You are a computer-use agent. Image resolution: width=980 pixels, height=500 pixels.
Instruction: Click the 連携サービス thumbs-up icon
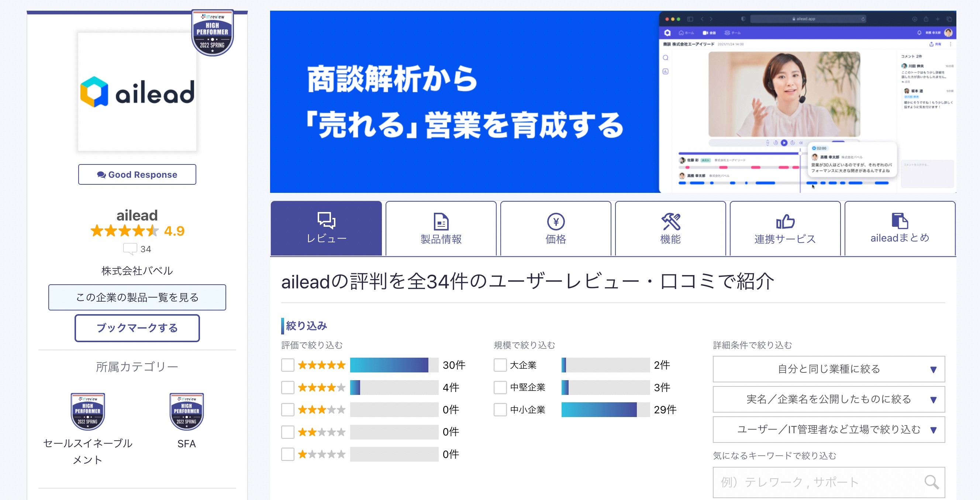785,222
